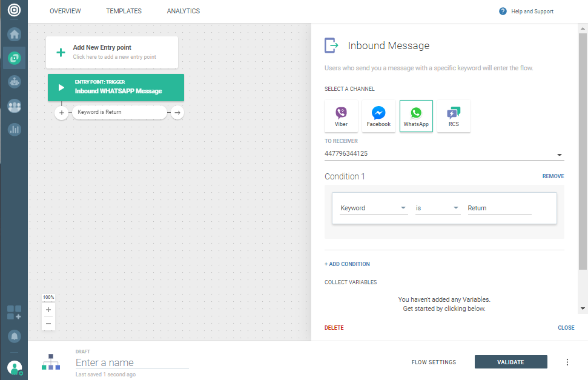Select the Viber channel

pos(342,116)
